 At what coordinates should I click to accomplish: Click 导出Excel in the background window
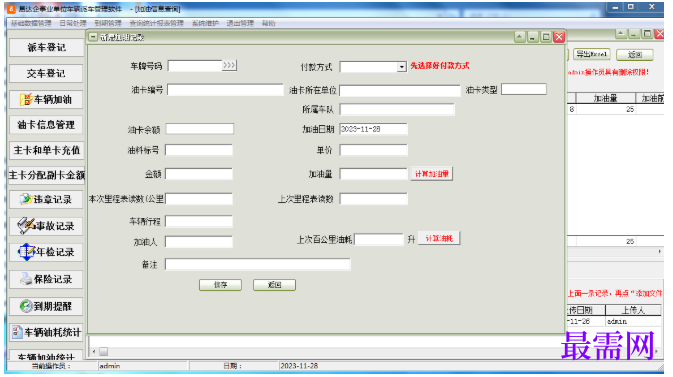[x=592, y=54]
